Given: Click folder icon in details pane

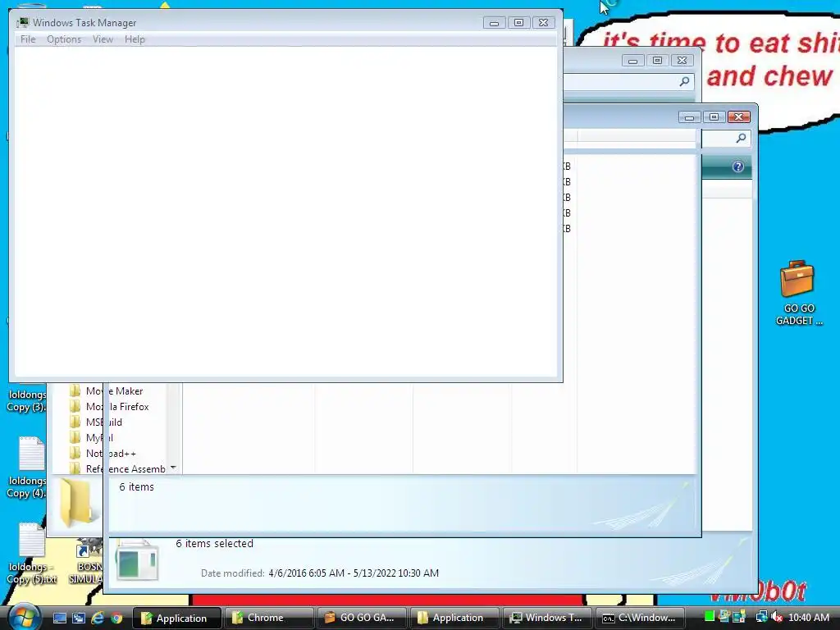Looking at the screenshot, I should pos(77,504).
